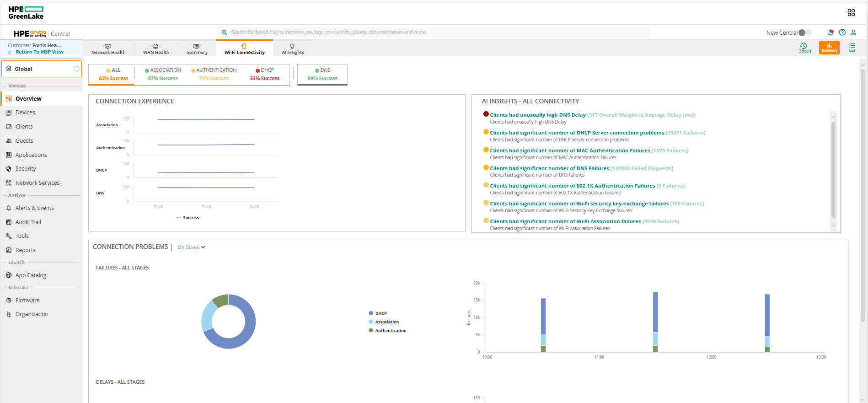Image resolution: width=868 pixels, height=403 pixels.
Task: Open the Global context selector
Action: [x=42, y=69]
